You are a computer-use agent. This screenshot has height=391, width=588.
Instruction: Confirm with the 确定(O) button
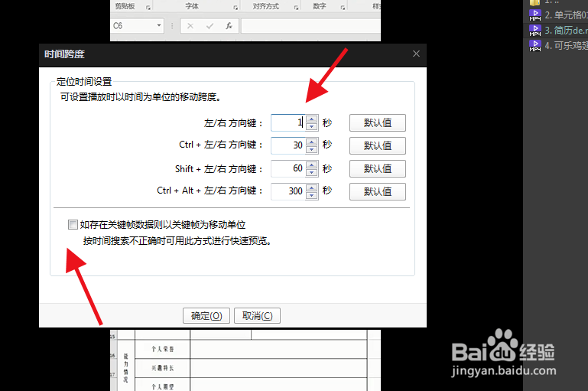click(206, 315)
